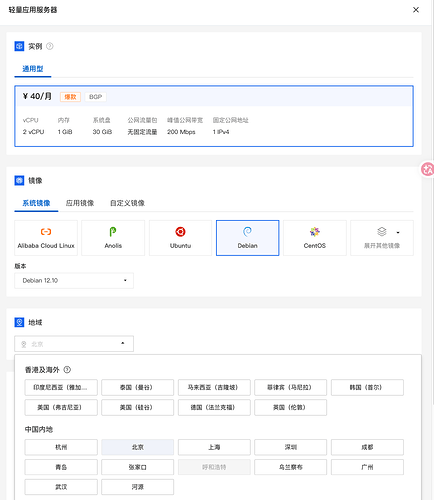The width and height of the screenshot is (434, 500).
Task: Choose region 菲律宾（马尼拉）
Action: coord(291,387)
